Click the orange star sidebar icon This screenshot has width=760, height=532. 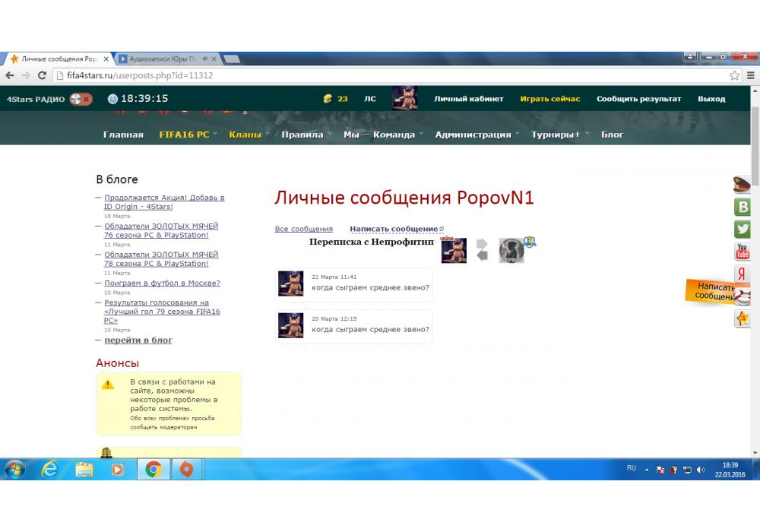pyautogui.click(x=743, y=318)
